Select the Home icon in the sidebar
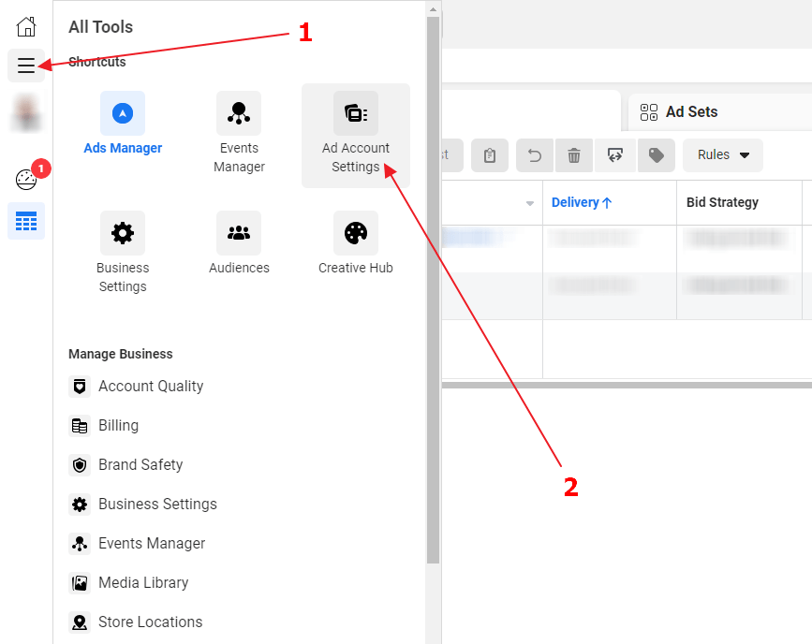812x644 pixels. click(25, 26)
